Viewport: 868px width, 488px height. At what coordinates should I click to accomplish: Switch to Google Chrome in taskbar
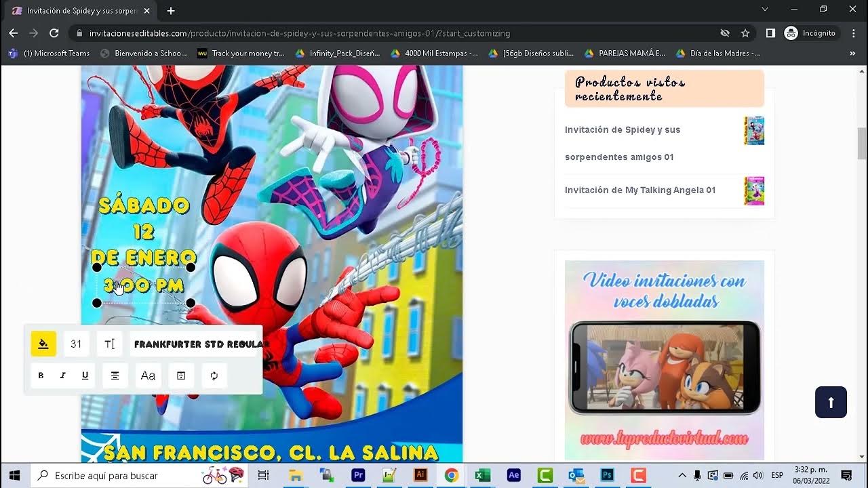point(452,475)
